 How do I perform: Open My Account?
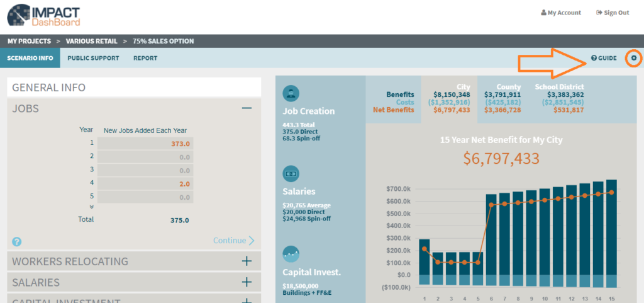coord(561,13)
